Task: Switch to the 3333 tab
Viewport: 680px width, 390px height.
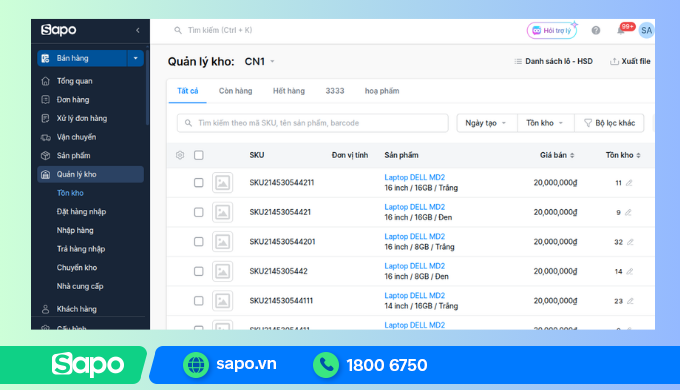Action: pos(335,91)
